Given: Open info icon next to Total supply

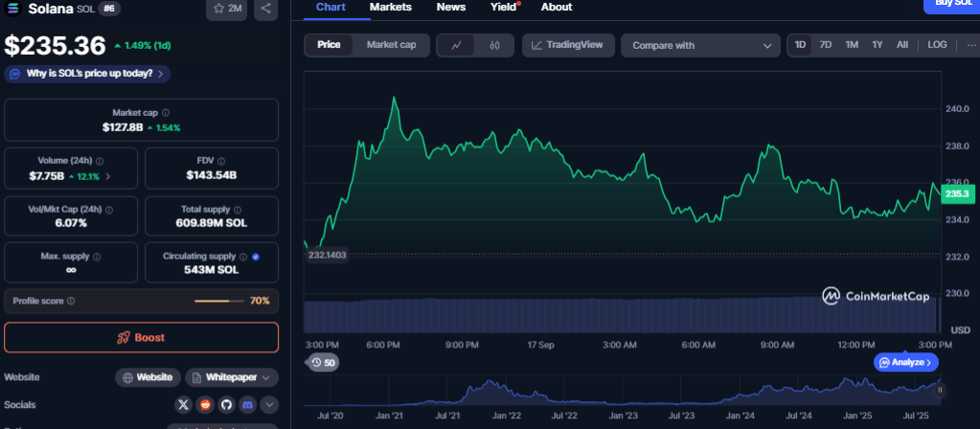Looking at the screenshot, I should (238, 211).
